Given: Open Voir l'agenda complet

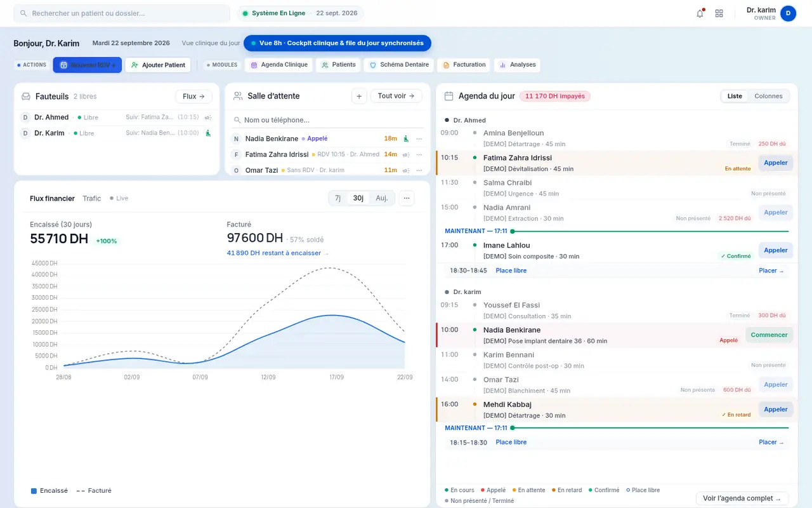Looking at the screenshot, I should click(x=742, y=498).
